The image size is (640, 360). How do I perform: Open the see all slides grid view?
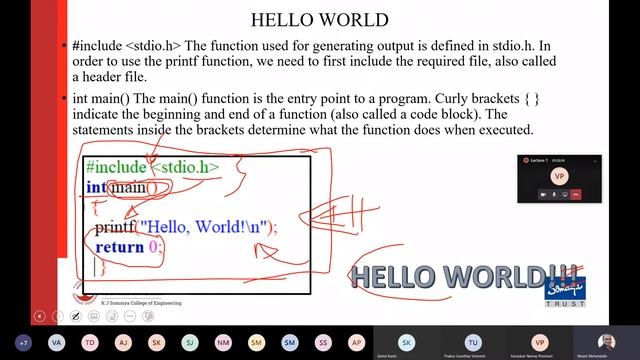coord(94,316)
